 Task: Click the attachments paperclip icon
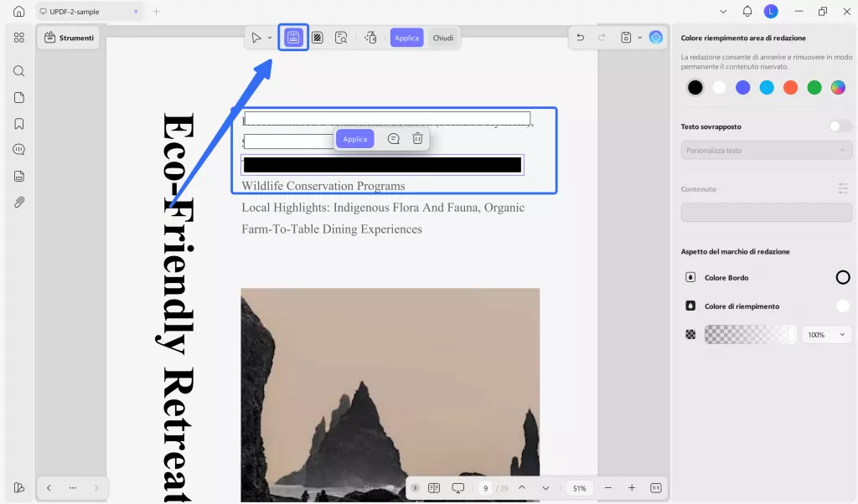(x=18, y=202)
